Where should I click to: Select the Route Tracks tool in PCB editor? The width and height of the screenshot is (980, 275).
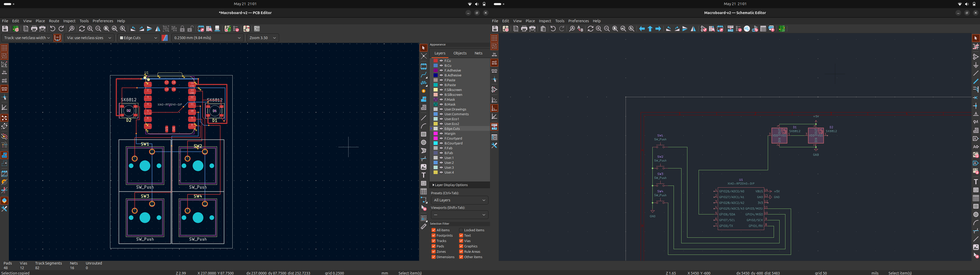point(423,75)
